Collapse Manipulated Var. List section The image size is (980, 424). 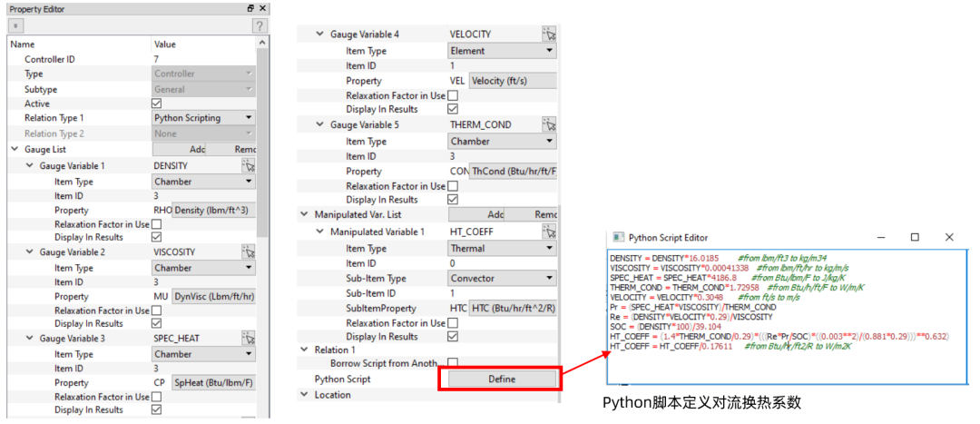[x=304, y=214]
